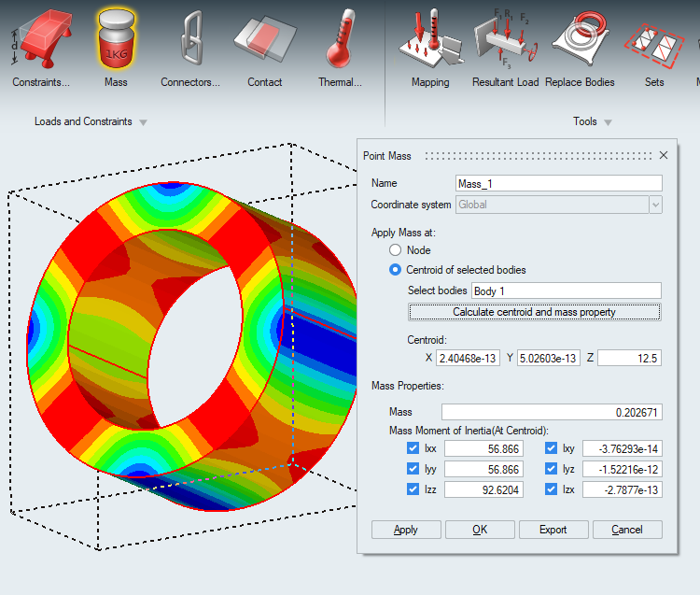Toggle the Izx checkbox
Viewport: 700px width, 595px height.
click(551, 489)
